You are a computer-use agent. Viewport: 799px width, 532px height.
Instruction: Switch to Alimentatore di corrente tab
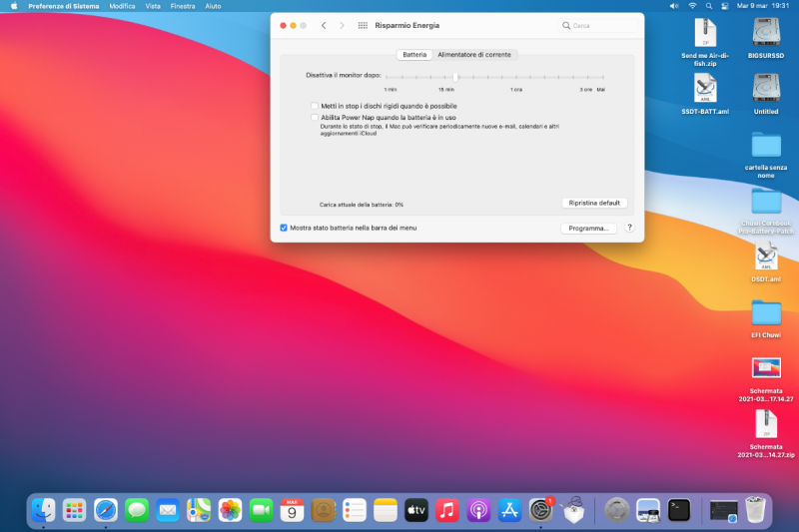pyautogui.click(x=474, y=55)
